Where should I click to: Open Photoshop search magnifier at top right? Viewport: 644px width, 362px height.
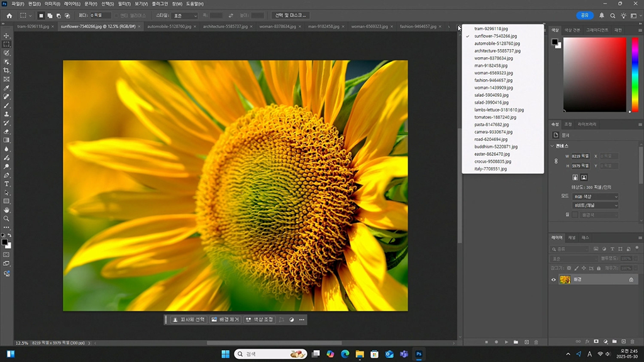(613, 15)
